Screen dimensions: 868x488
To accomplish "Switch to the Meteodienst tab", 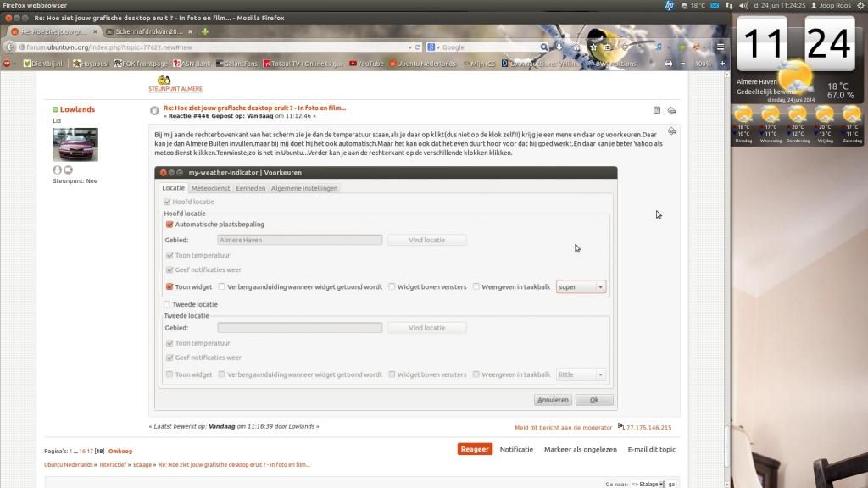I will [x=210, y=188].
